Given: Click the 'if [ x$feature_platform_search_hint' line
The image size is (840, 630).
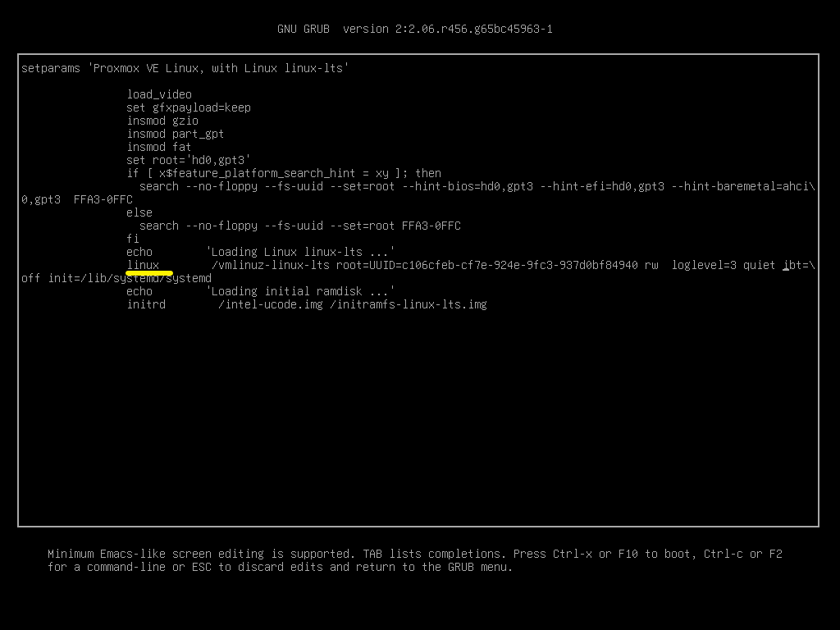Looking at the screenshot, I should click(284, 174).
